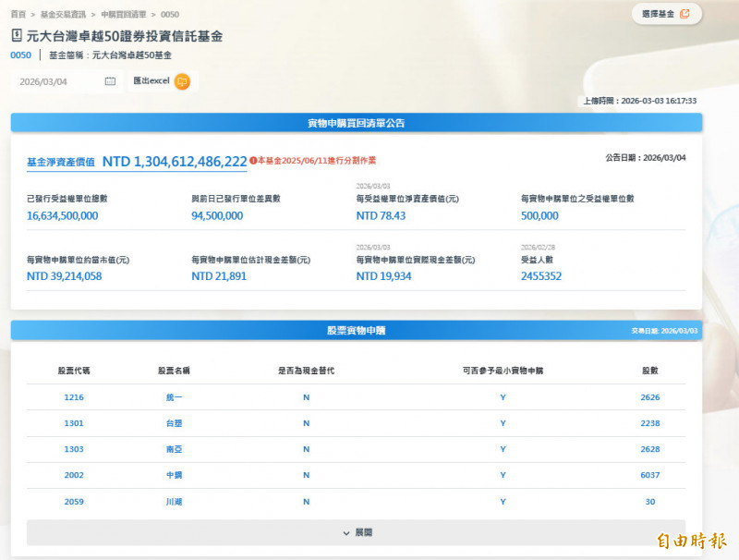Click the value NTD 21,891

click(219, 276)
